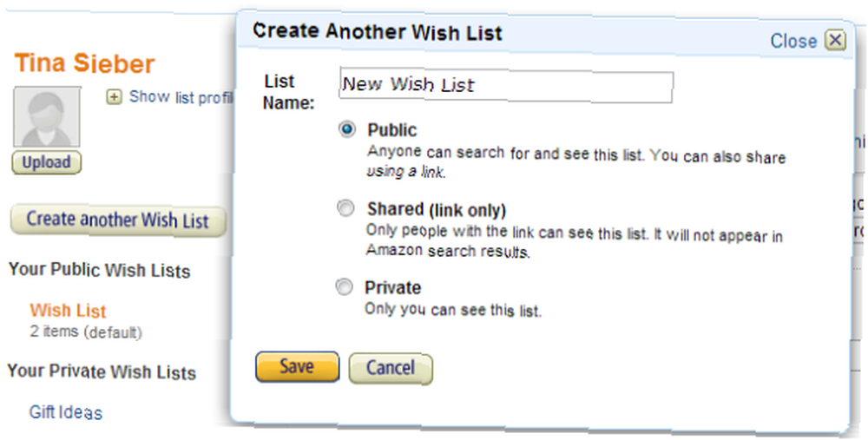Click Create another Wish List button
This screenshot has height=440, width=868.
(118, 220)
